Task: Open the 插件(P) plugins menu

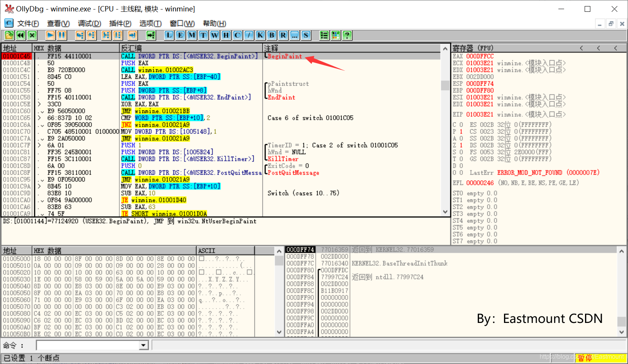Action: 120,24
